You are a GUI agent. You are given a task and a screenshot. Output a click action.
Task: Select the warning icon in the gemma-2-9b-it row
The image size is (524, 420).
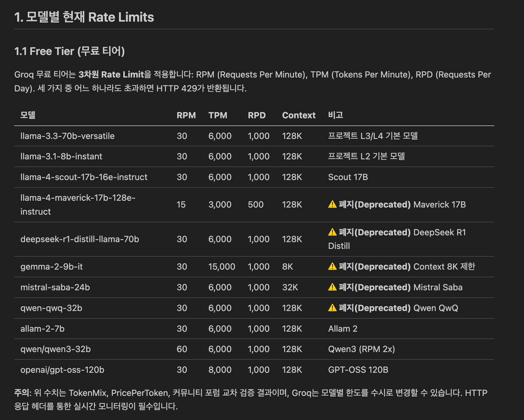pyautogui.click(x=332, y=267)
